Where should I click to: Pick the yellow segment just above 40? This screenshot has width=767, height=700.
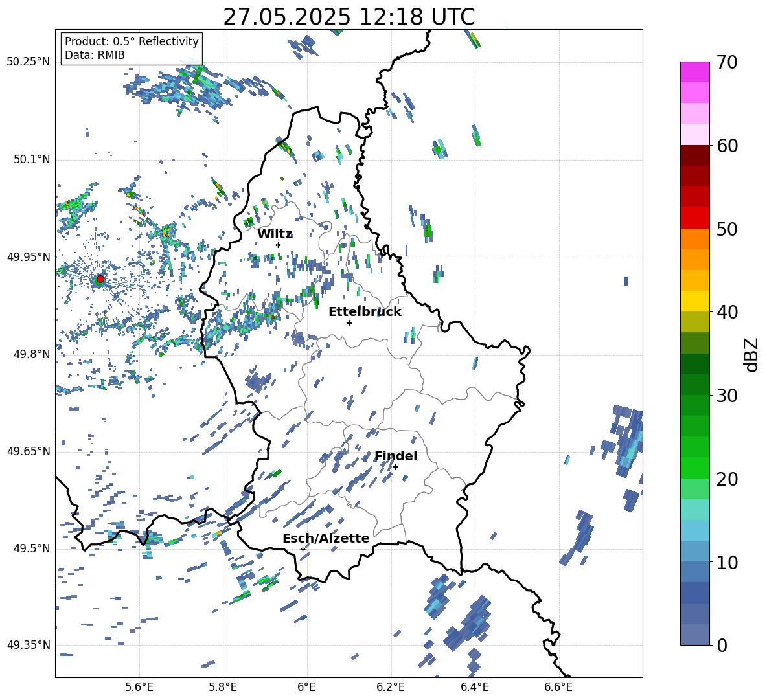694,301
